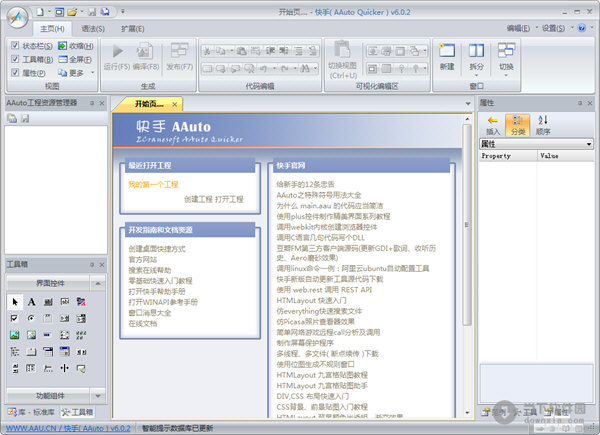Switch to the 语法(S) ribbon tab

coord(93,29)
